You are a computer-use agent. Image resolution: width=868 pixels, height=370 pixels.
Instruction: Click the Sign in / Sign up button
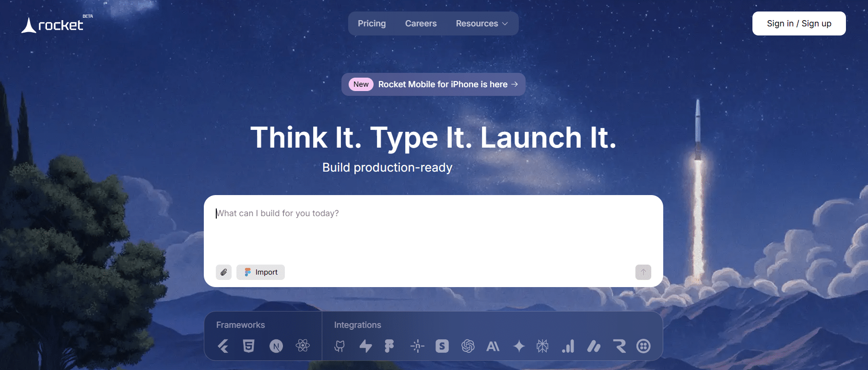(799, 23)
